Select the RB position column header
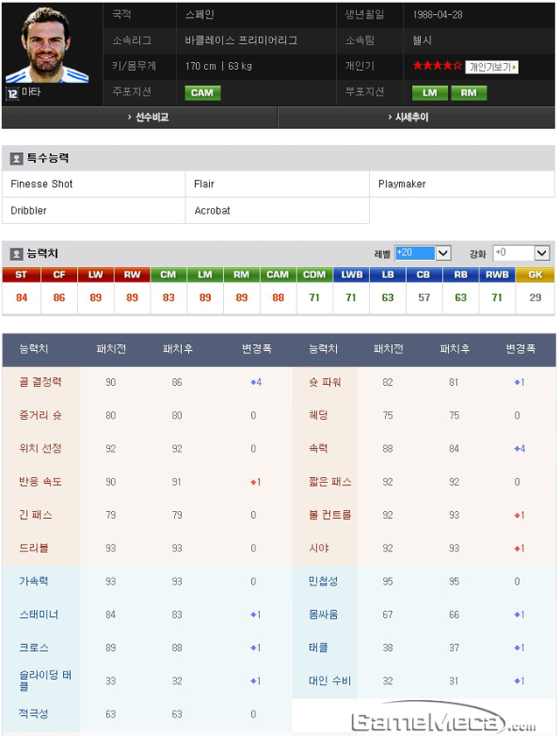Image resolution: width=560 pixels, height=736 pixels. tap(460, 275)
